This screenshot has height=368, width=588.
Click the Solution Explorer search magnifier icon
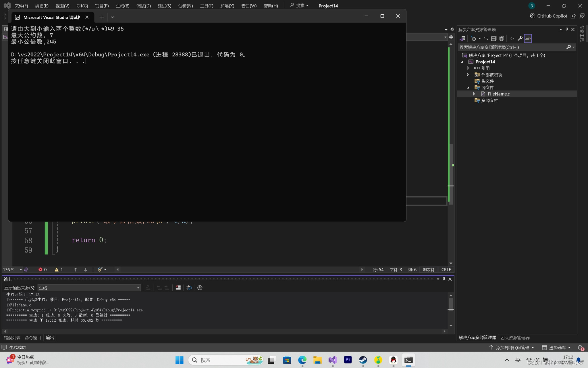pos(568,47)
